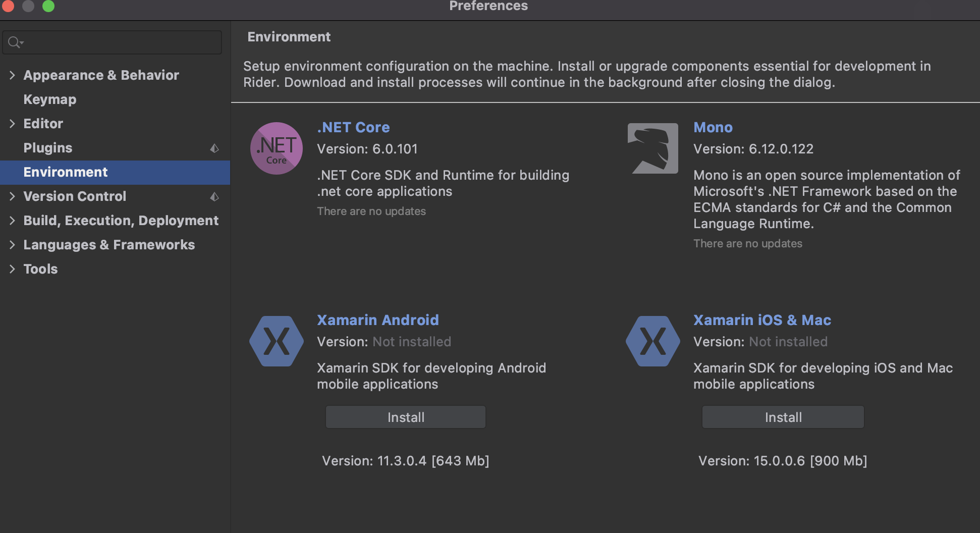Select Editor in the settings tree

pos(43,124)
